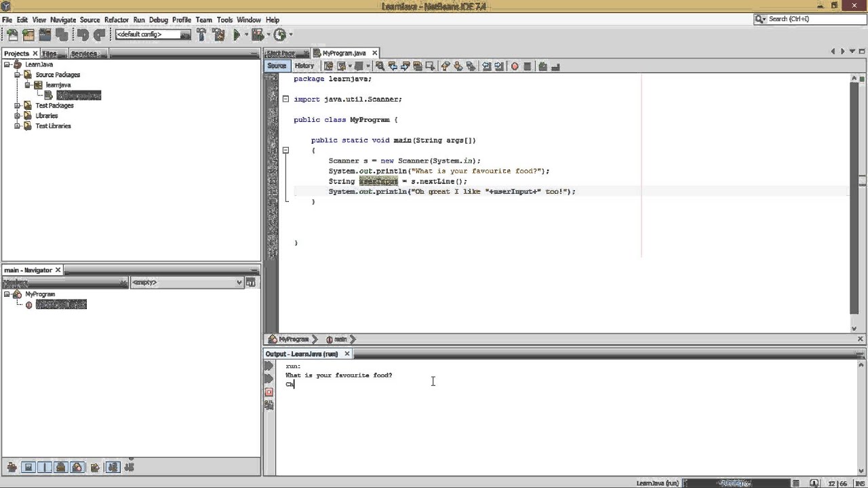868x488 pixels.
Task: Toggle Bookmark icon in editor toolbar
Action: click(470, 66)
